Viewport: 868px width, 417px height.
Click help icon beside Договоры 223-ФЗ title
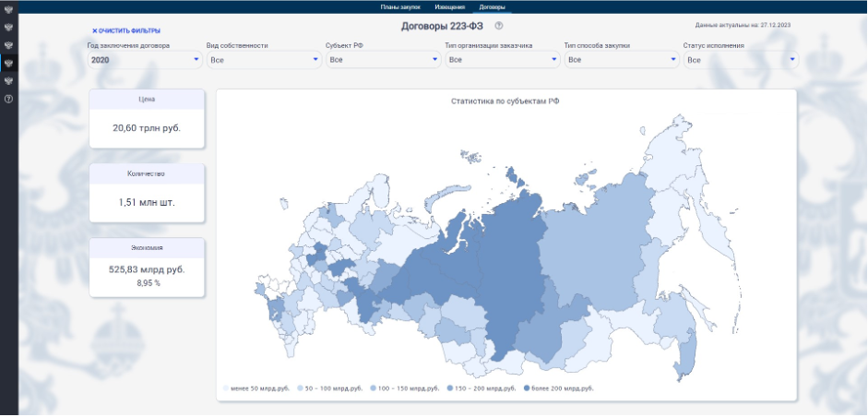coord(499,26)
